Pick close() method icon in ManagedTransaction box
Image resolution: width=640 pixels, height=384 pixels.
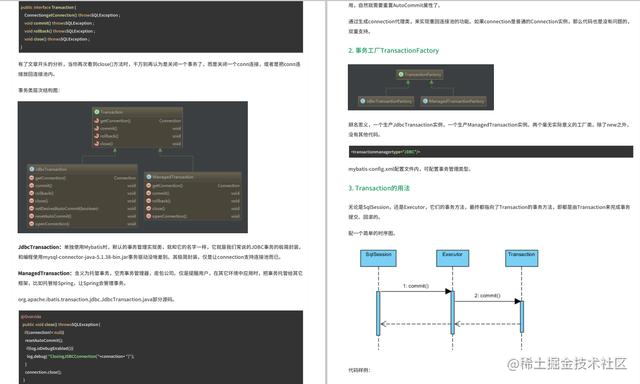149,209
